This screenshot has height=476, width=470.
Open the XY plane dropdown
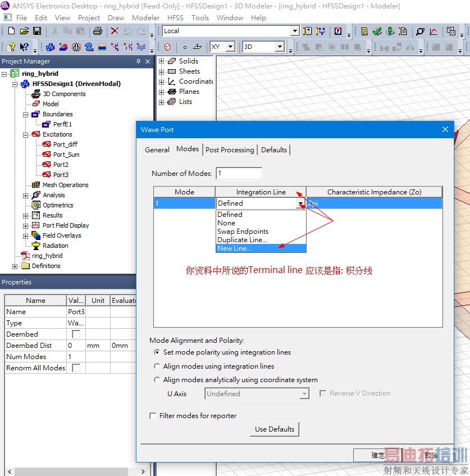click(231, 47)
